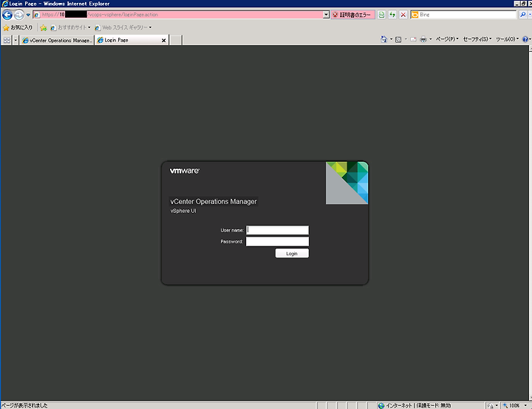Image resolution: width=532 pixels, height=409 pixels.
Task: Expand the Home button dropdown arrow
Action: (391, 39)
